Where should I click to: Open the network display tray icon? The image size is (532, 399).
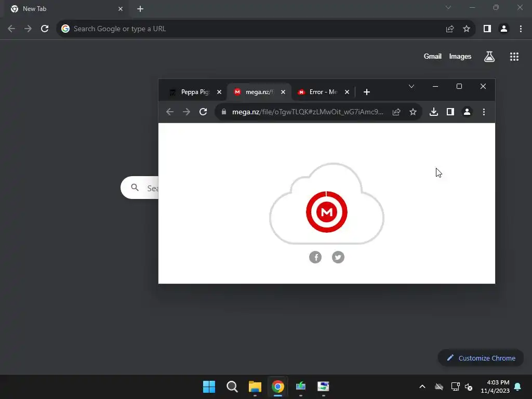click(x=455, y=387)
